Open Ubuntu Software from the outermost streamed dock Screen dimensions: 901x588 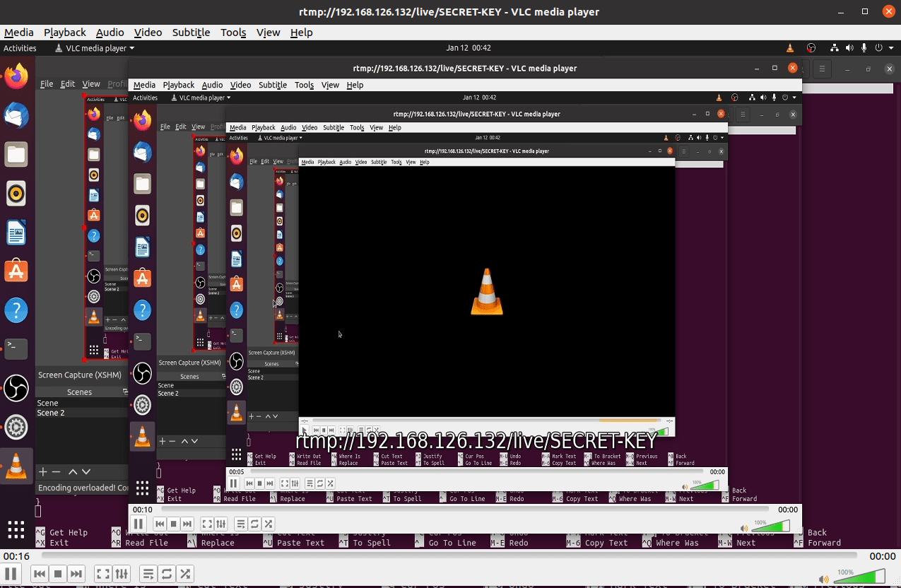click(x=16, y=271)
